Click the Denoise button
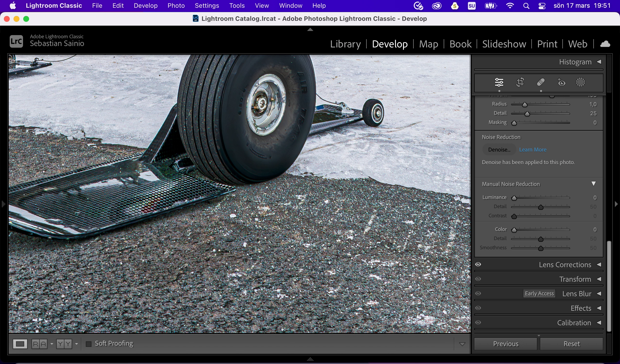 [x=499, y=150]
